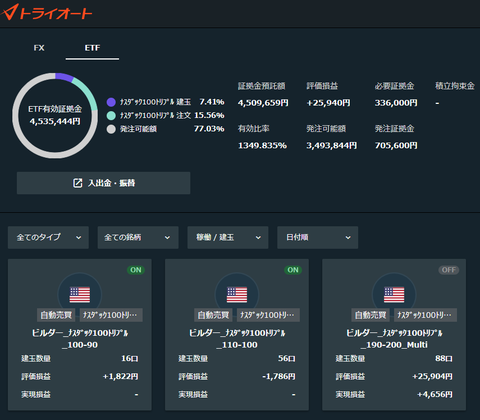Click ナスダック100トリ… tag on _100-90 card
Image resolution: width=480 pixels, height=420 pixels.
111,315
